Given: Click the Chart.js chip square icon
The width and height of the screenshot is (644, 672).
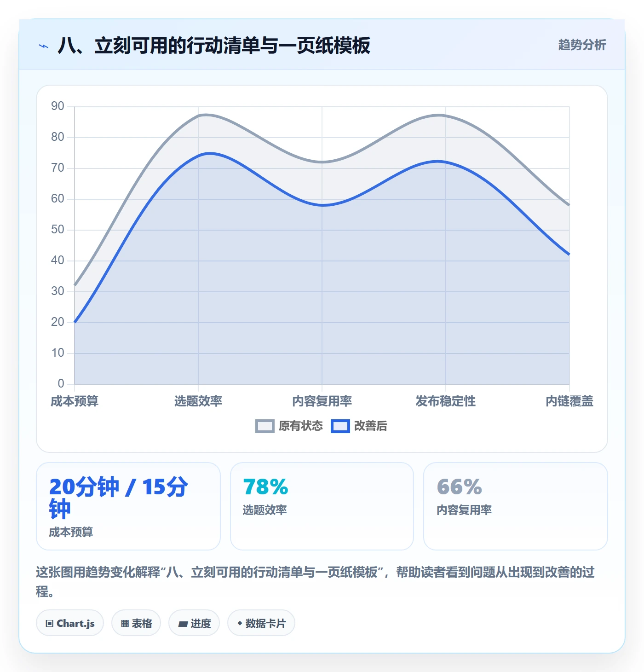Looking at the screenshot, I should (x=50, y=624).
